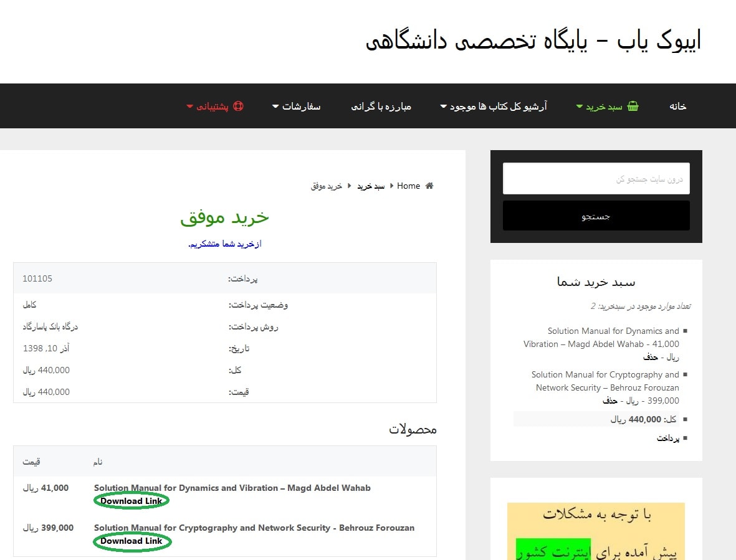
Task: Focus the site search input field
Action: click(596, 179)
